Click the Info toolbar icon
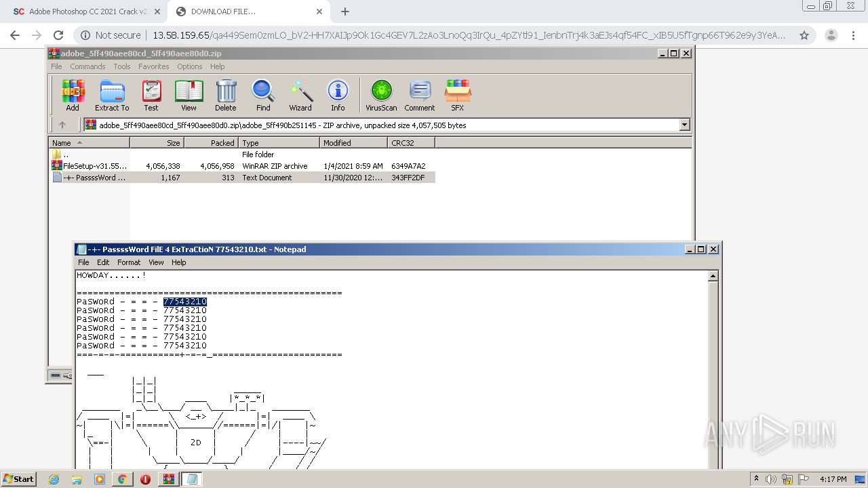The height and width of the screenshot is (488, 868). point(338,96)
